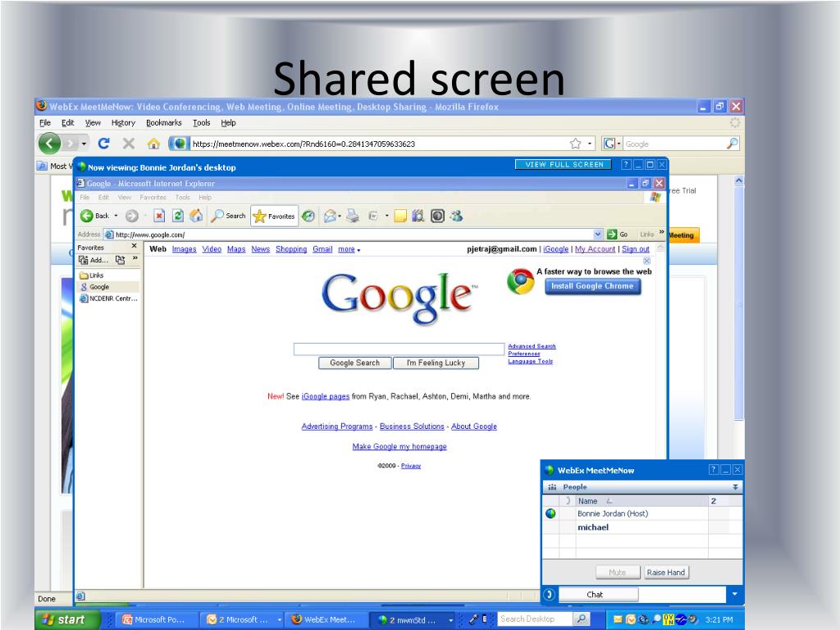Click the Firefox search magnifier icon
840x630 pixels.
(732, 143)
